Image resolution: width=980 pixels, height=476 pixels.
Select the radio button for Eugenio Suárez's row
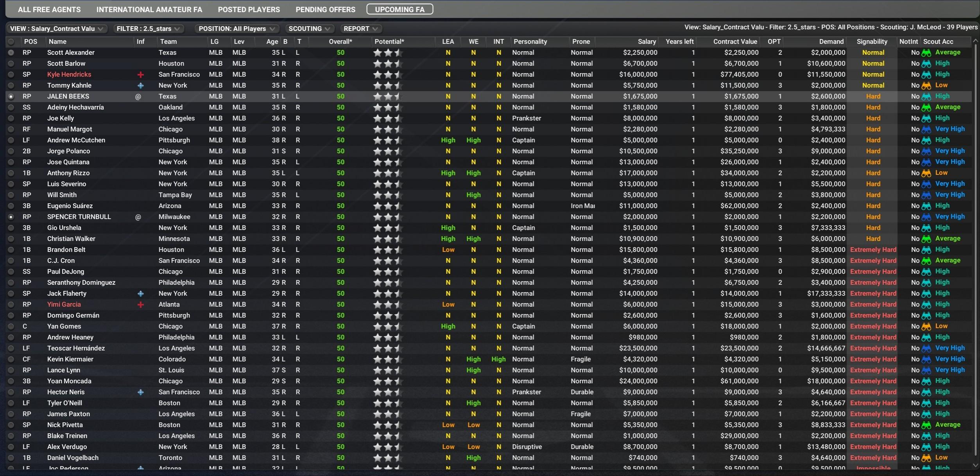click(11, 206)
